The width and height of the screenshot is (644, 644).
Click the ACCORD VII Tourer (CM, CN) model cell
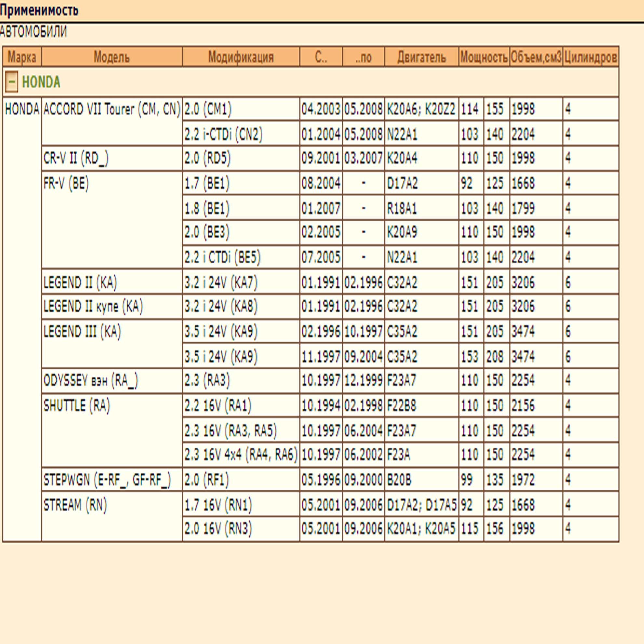112,121
